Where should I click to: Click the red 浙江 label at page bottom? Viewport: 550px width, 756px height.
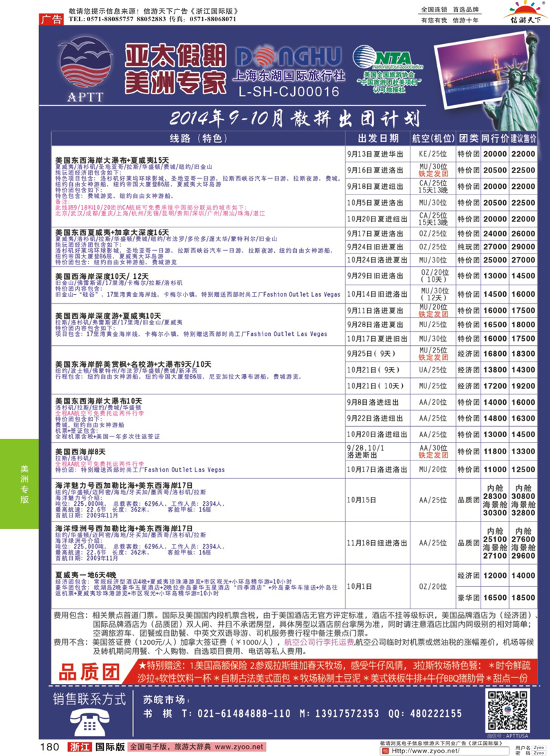(x=79, y=747)
